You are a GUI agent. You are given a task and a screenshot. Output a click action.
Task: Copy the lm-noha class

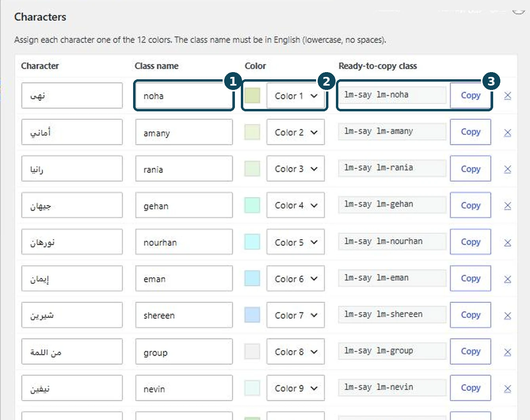470,95
